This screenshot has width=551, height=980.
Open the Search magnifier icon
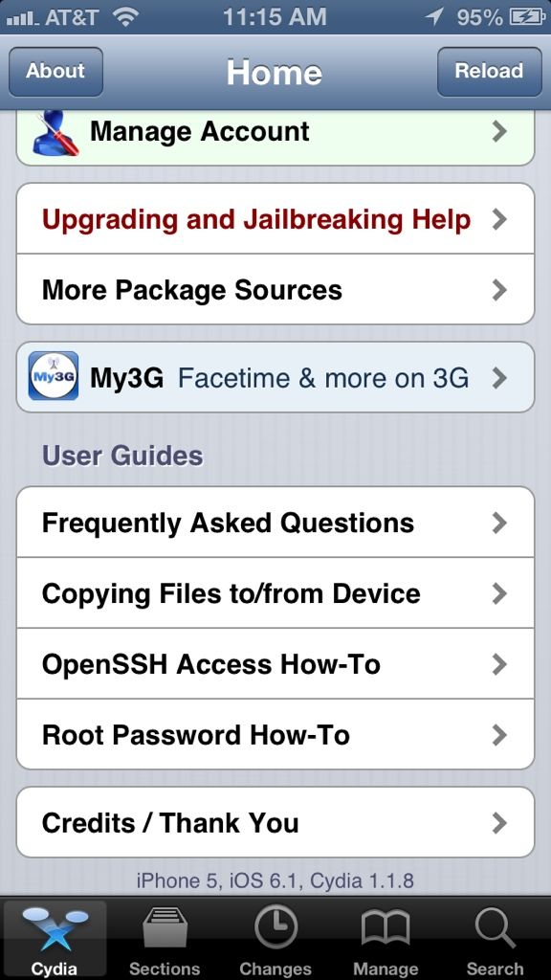coord(495,928)
